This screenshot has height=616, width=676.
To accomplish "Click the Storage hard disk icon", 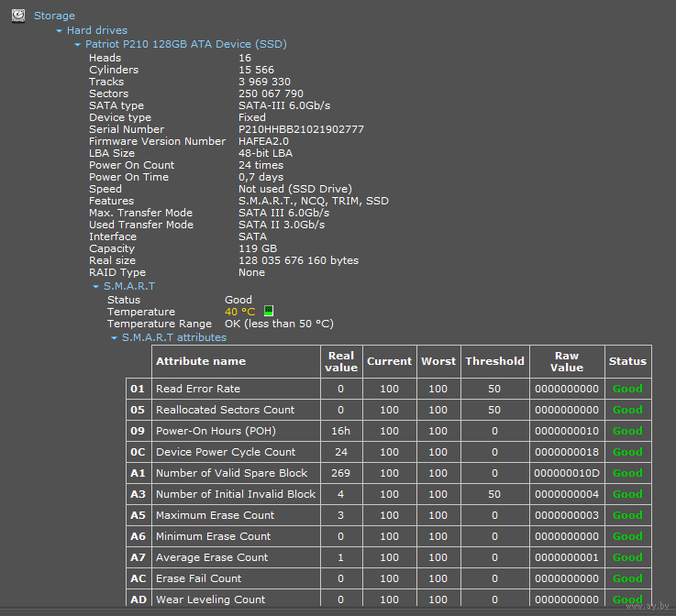I will tap(18, 15).
